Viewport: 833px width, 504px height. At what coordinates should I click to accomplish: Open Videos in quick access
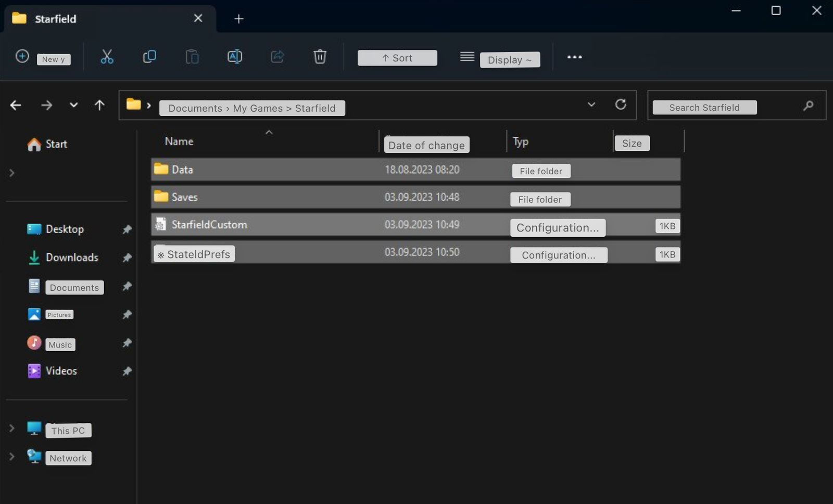click(x=52, y=371)
